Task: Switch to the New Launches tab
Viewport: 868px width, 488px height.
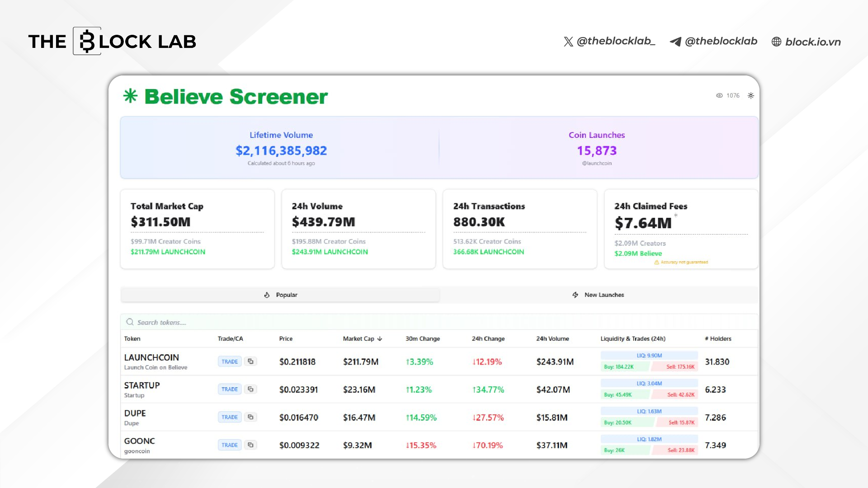Action: (x=599, y=295)
